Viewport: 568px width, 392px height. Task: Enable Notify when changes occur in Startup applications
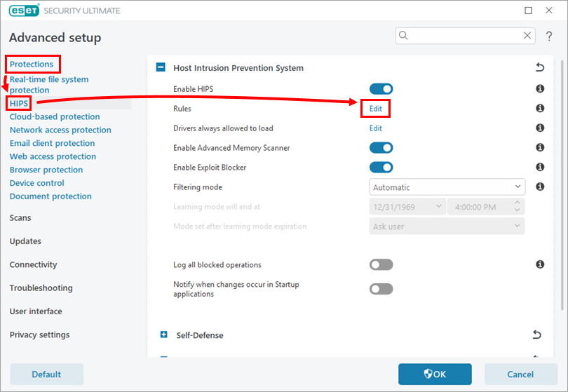click(x=381, y=289)
